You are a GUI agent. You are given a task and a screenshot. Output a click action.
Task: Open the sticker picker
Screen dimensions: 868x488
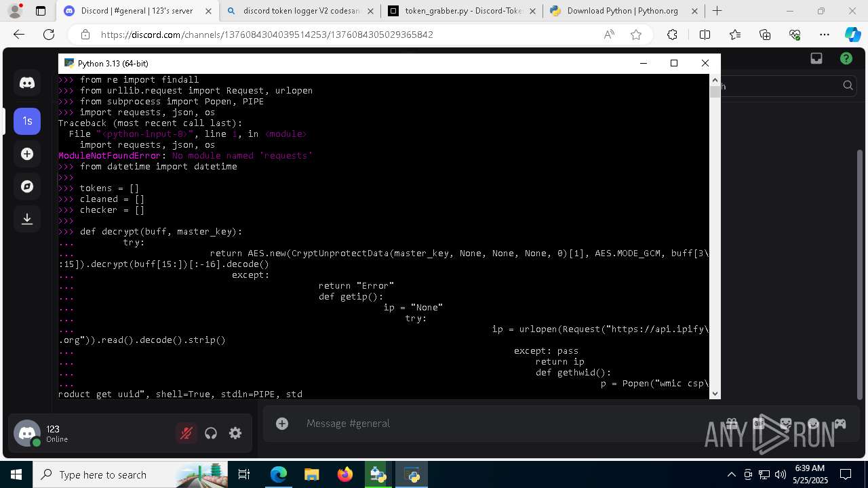pyautogui.click(x=786, y=424)
